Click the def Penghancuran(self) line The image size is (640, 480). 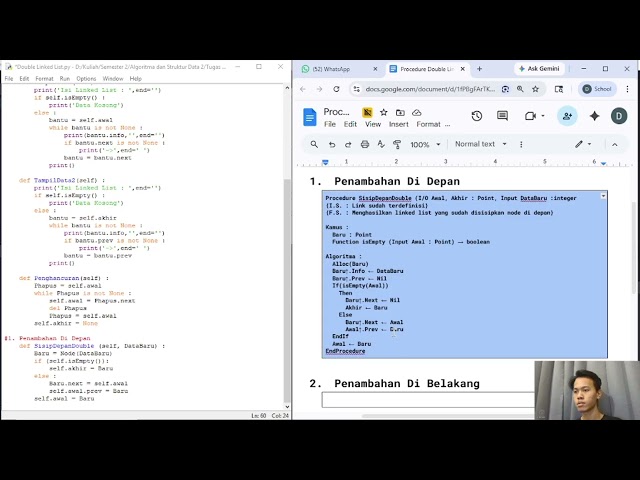[x=64, y=278]
